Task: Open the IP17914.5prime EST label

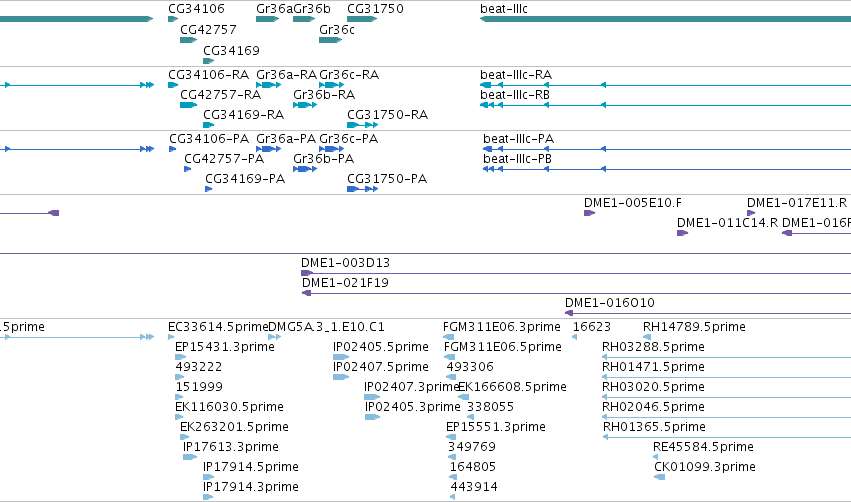Action: pyautogui.click(x=251, y=467)
